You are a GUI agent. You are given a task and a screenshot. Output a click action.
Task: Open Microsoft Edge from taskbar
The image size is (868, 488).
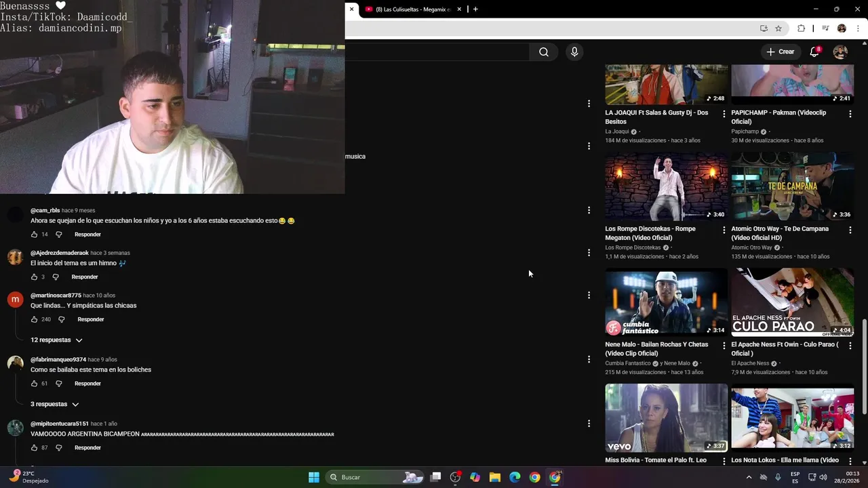515,477
